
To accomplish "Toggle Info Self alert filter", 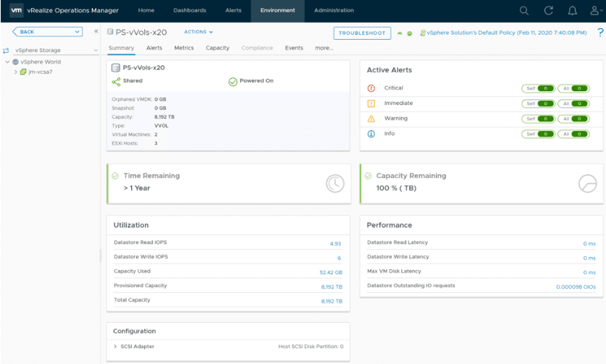I will click(x=539, y=134).
